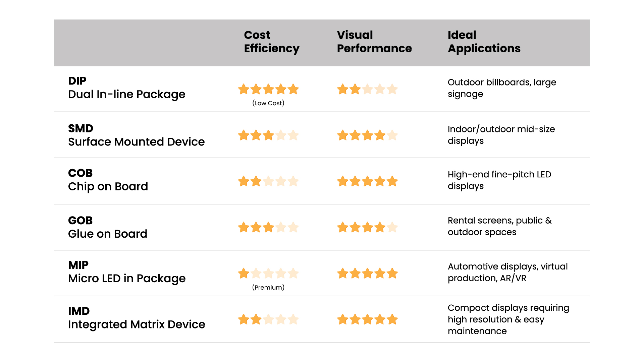The height and width of the screenshot is (362, 644).
Task: Select the MIP Micro LED in Package label
Action: pyautogui.click(x=127, y=272)
